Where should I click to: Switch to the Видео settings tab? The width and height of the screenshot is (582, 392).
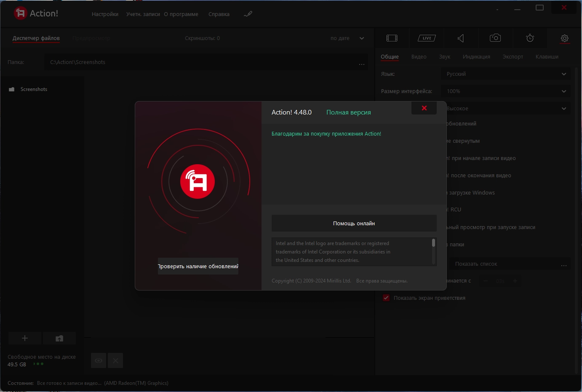click(419, 57)
